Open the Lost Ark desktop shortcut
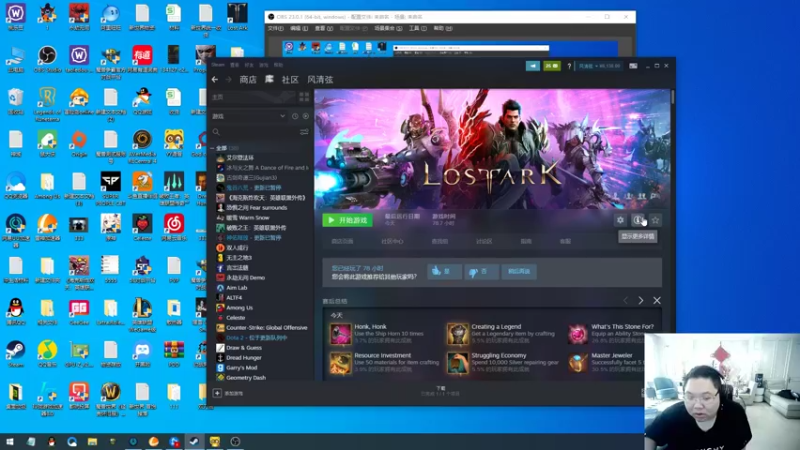This screenshot has width=800, height=450. point(237,16)
